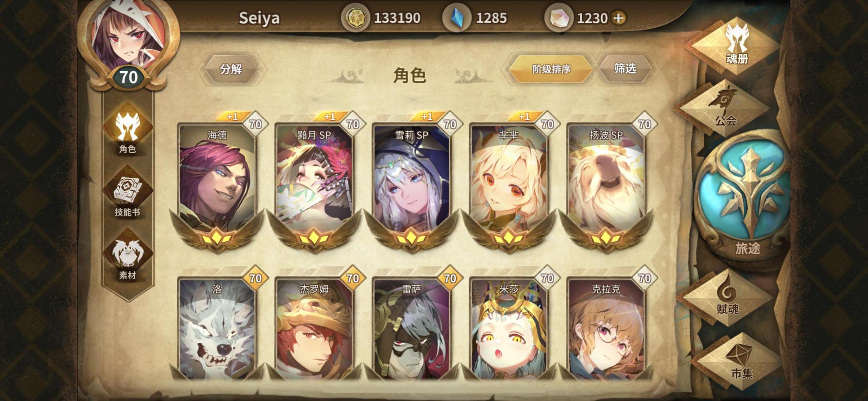Choose the 克拉克 character card
The height and width of the screenshot is (401, 868).
606,329
